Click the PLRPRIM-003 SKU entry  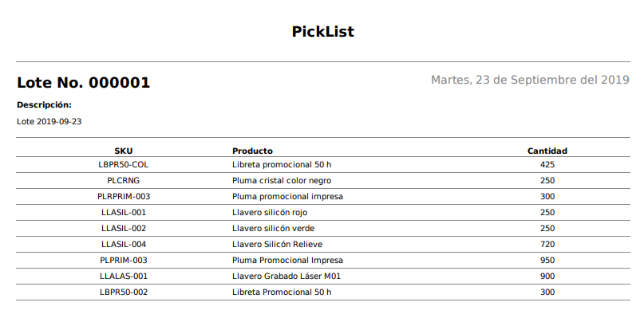pyautogui.click(x=124, y=197)
